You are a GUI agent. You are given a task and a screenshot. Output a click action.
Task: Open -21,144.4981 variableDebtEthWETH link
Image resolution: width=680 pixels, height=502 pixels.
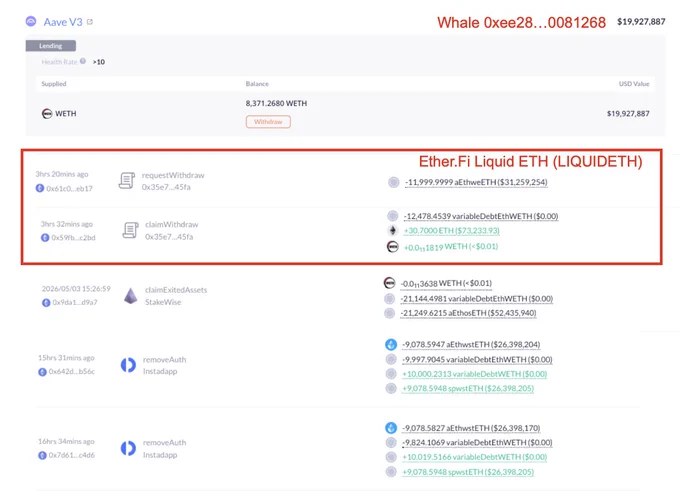point(477,299)
